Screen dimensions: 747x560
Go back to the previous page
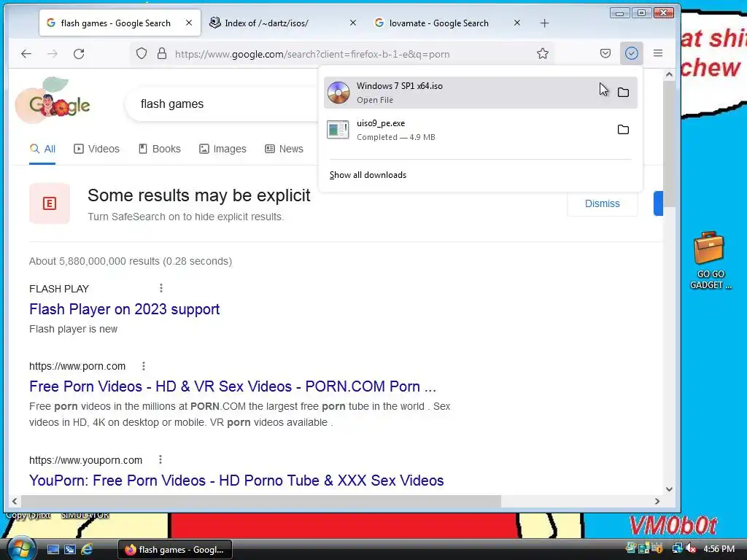(26, 54)
